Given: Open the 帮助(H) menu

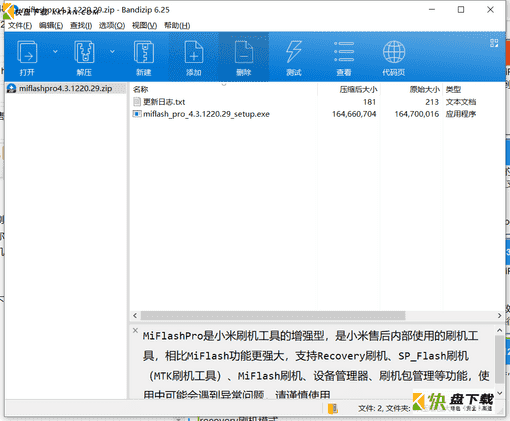Looking at the screenshot, I should pos(177,25).
